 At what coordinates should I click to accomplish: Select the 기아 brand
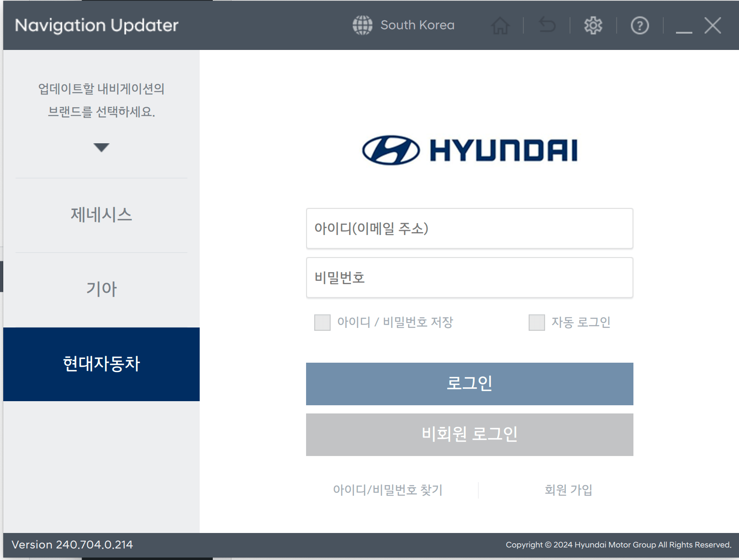pos(101,289)
